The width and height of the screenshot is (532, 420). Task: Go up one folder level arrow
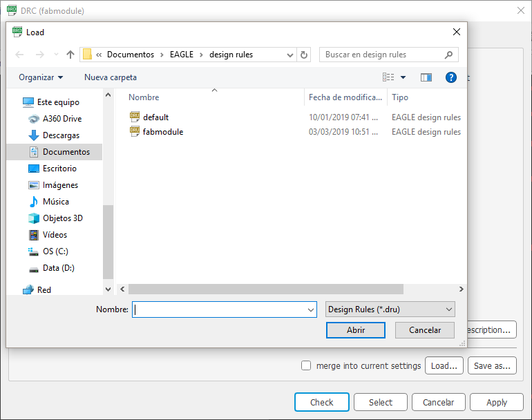click(70, 55)
